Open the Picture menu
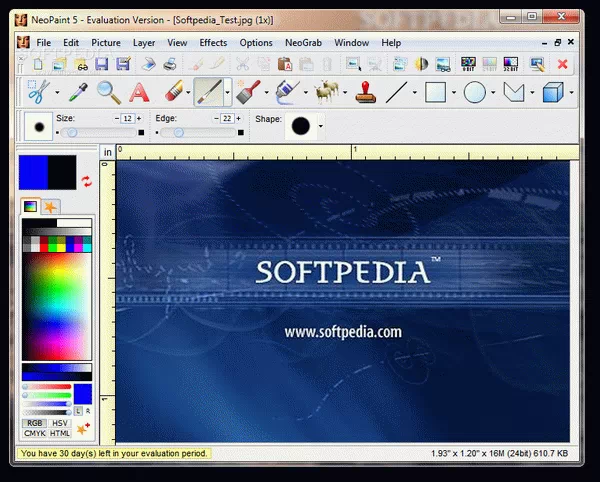This screenshot has height=482, width=600. (x=106, y=43)
